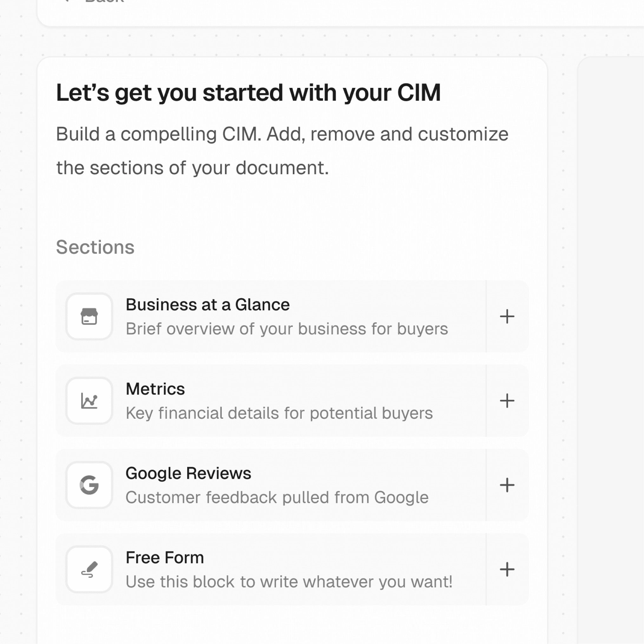
Task: Add the Metrics section with plus
Action: (x=507, y=401)
